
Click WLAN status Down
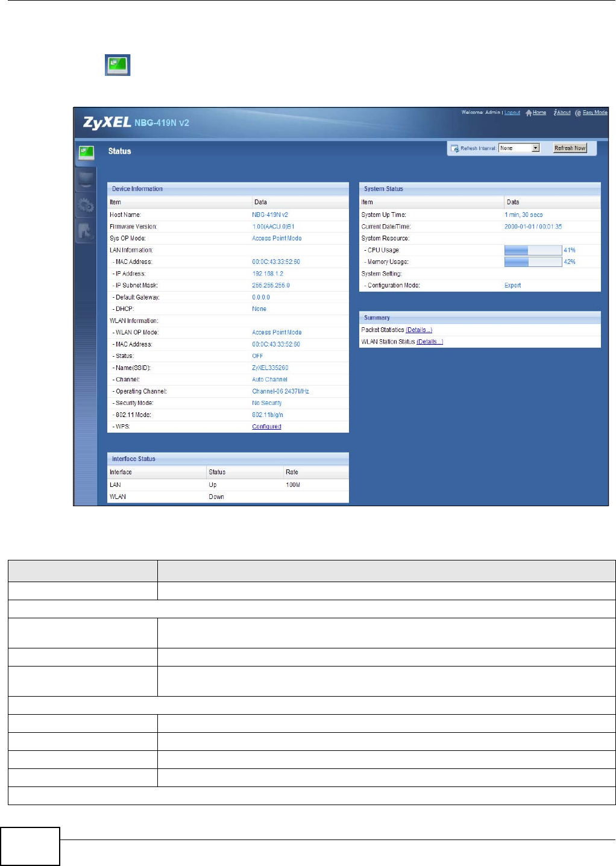[216, 497]
